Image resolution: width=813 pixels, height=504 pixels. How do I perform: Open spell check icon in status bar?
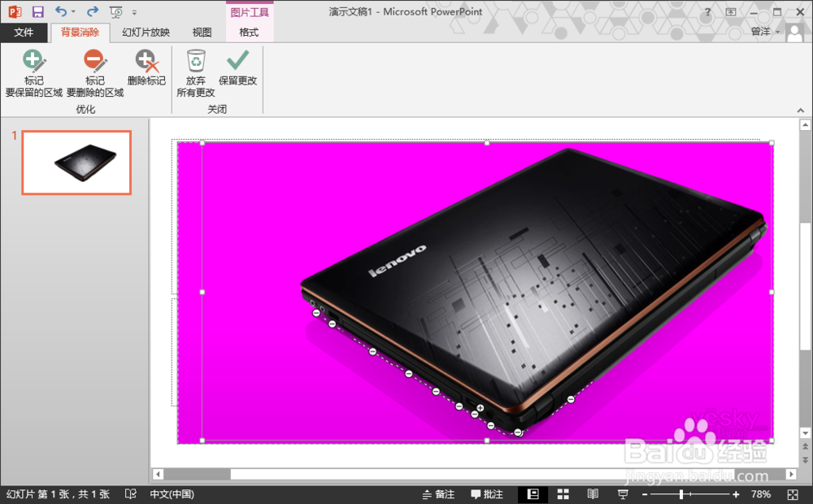coord(131,494)
